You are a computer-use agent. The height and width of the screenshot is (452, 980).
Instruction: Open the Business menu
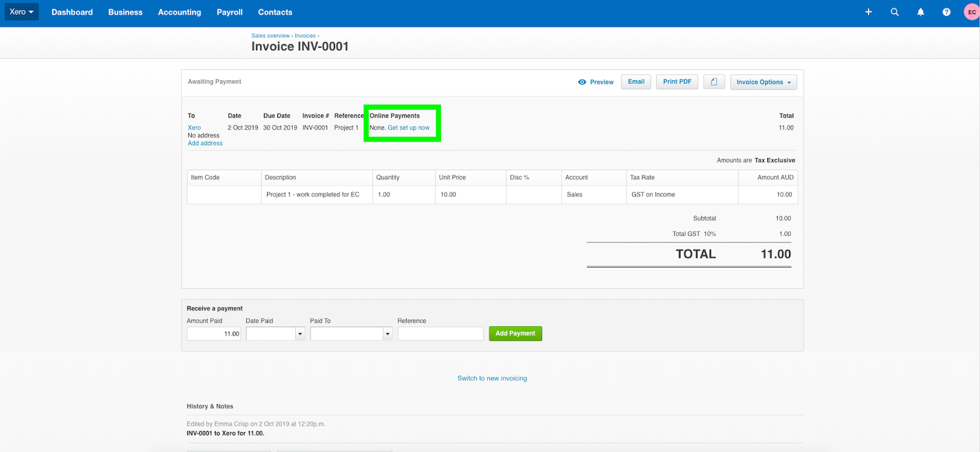pyautogui.click(x=126, y=12)
